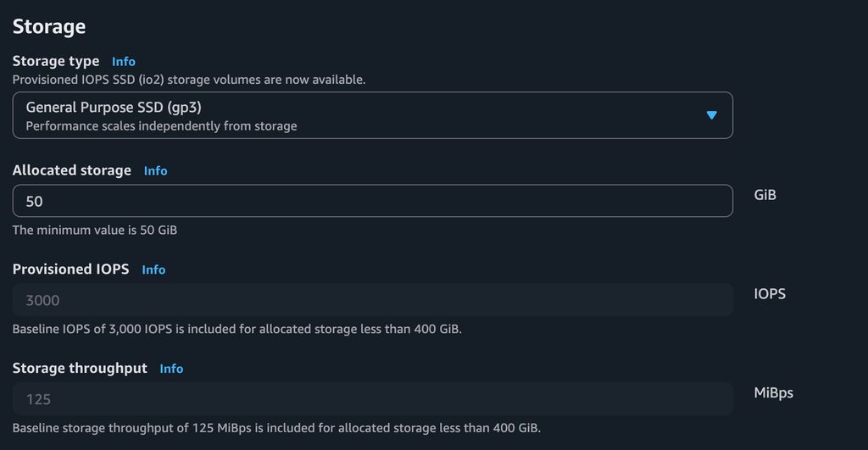This screenshot has width=868, height=450.
Task: Click the io2 storage volumes availability notice
Action: 189,80
